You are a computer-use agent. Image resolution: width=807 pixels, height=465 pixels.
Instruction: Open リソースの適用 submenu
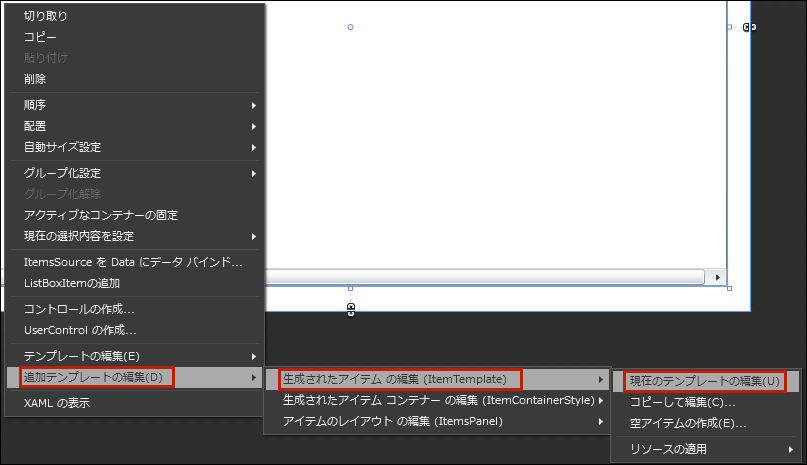(x=706, y=449)
